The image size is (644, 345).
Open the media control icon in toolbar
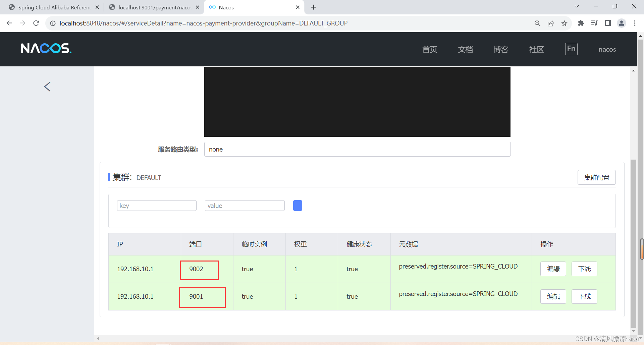(x=594, y=23)
